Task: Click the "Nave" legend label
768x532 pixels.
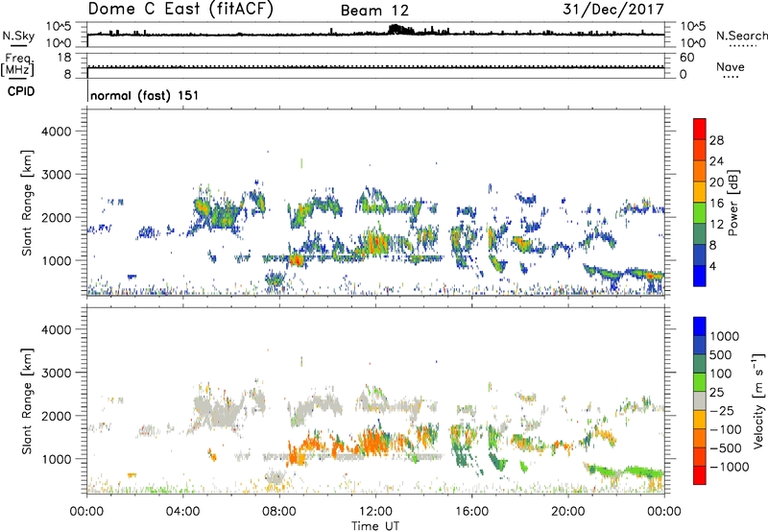Action: coord(731,66)
